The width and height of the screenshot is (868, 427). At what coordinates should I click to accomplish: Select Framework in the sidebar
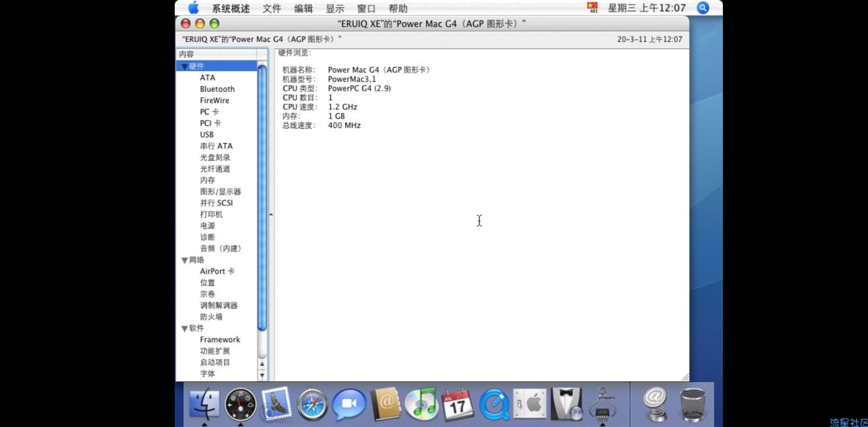tap(220, 339)
